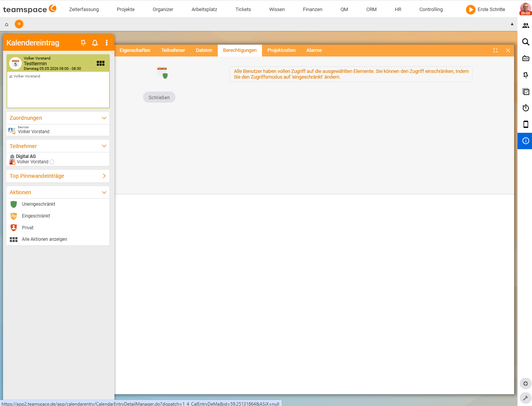This screenshot has height=406, width=532.
Task: Open the bell alarm notification icon
Action: [95, 43]
